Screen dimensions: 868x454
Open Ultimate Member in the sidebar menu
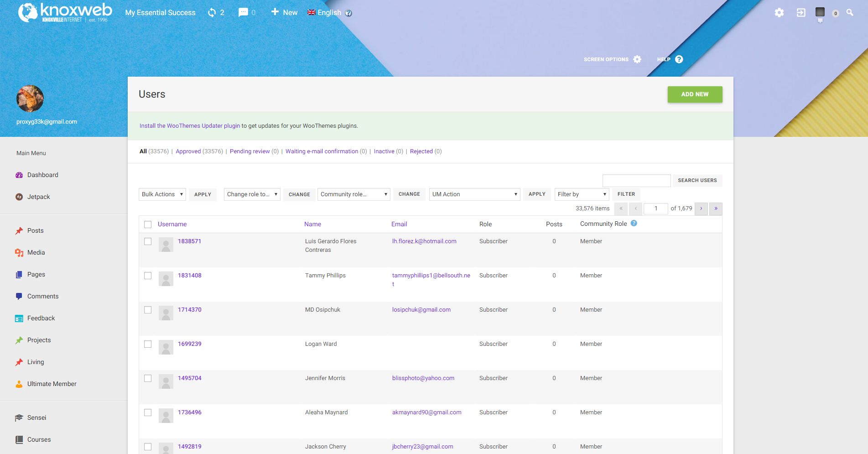coord(52,384)
